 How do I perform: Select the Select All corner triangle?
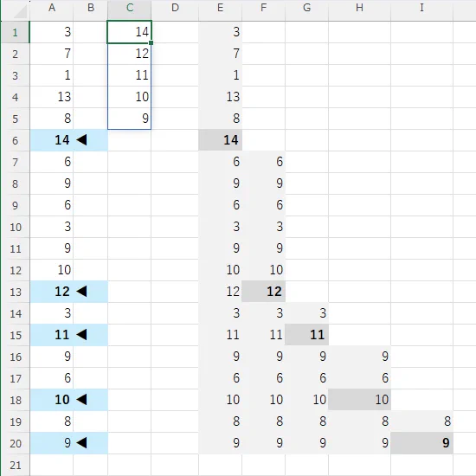coord(21,11)
